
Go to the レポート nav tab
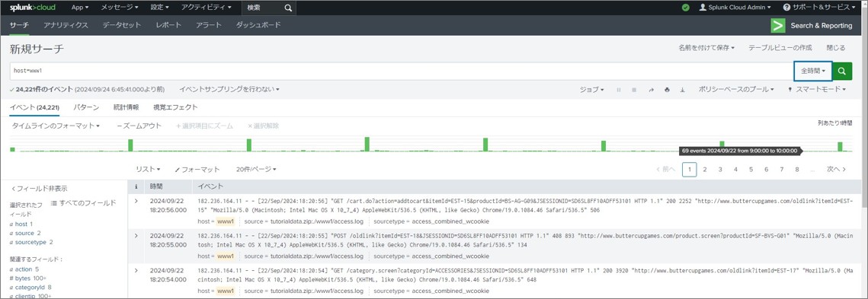pyautogui.click(x=168, y=25)
